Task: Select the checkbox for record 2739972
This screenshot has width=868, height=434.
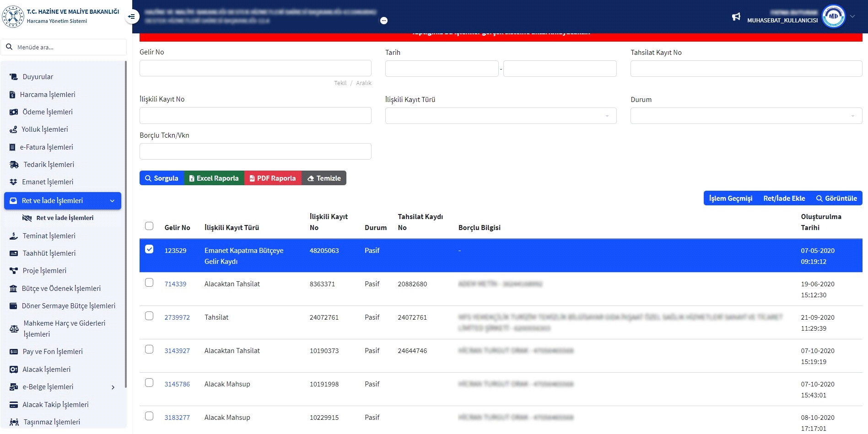Action: click(x=149, y=316)
